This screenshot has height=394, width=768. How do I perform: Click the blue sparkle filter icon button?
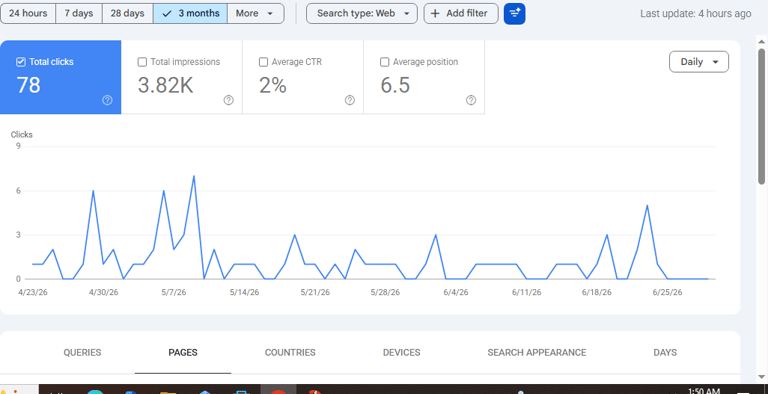(x=514, y=13)
